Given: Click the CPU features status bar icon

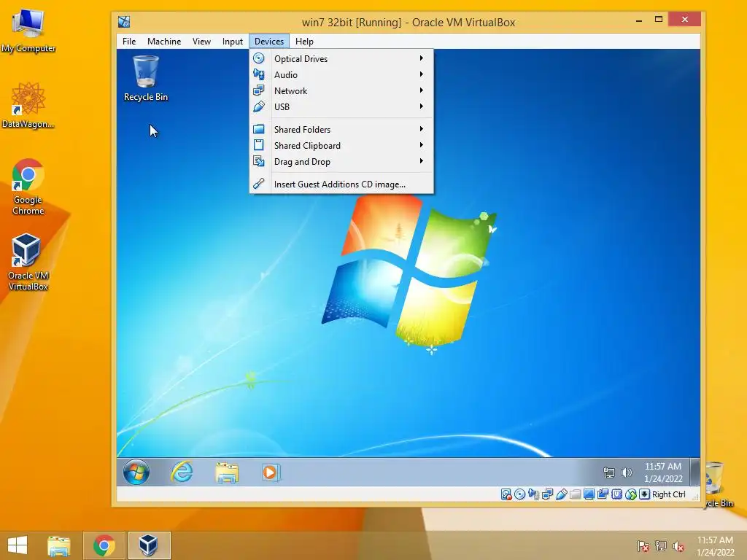Looking at the screenshot, I should click(x=617, y=494).
